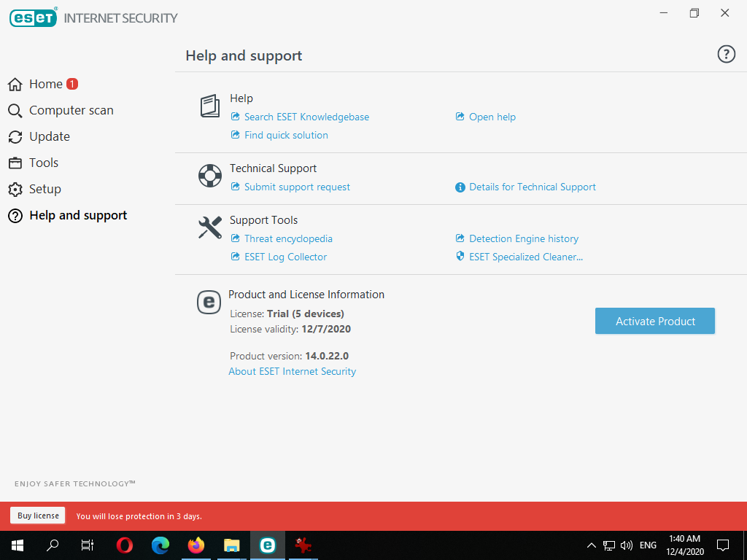This screenshot has height=560, width=747.
Task: Click the ESET taskbar icon
Action: pyautogui.click(x=267, y=545)
